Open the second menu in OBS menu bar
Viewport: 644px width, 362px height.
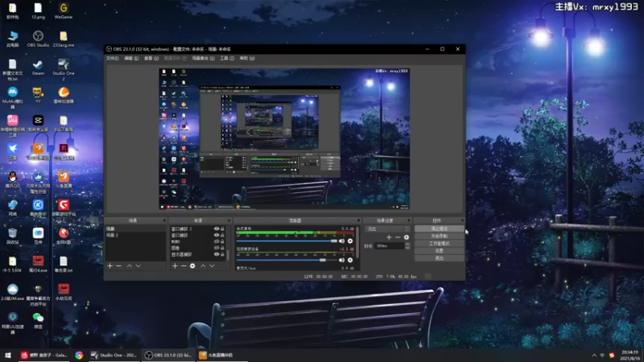131,59
